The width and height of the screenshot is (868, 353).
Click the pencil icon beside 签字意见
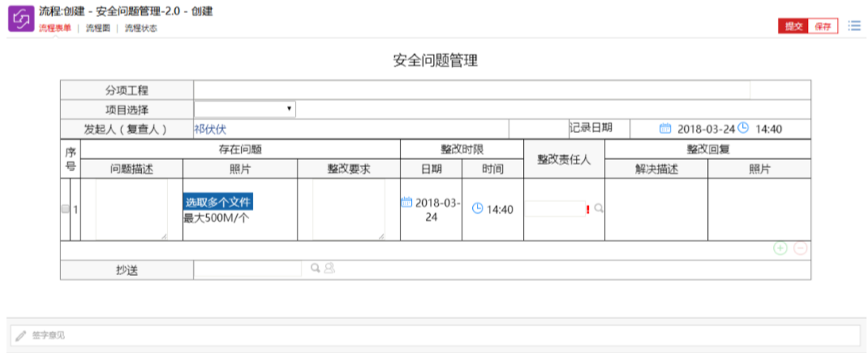21,335
